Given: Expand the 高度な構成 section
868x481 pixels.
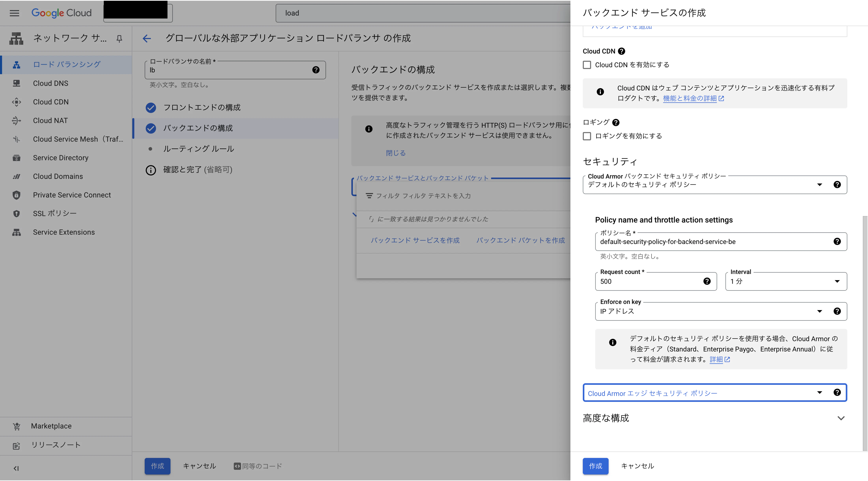Looking at the screenshot, I should [715, 418].
